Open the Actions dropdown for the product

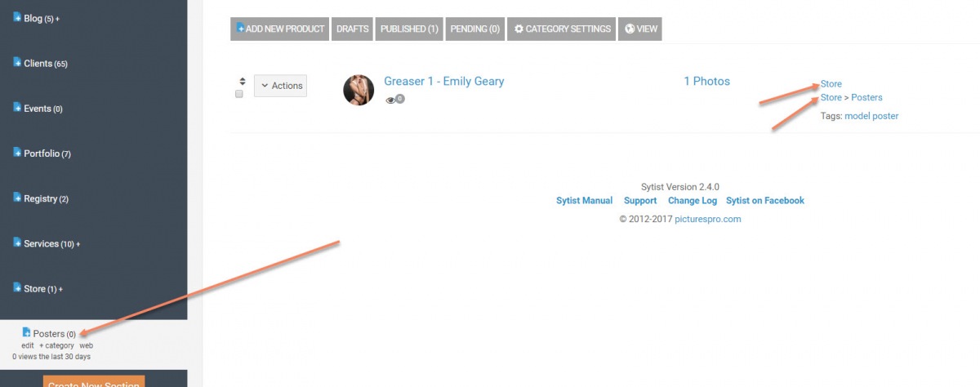point(280,86)
